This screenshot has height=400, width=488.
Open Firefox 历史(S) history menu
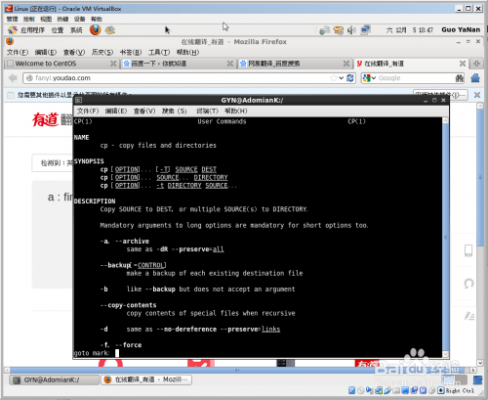(x=102, y=52)
